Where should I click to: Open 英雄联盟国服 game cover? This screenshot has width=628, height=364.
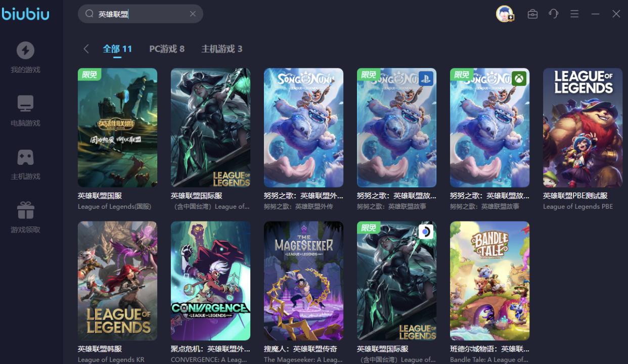[x=117, y=128]
